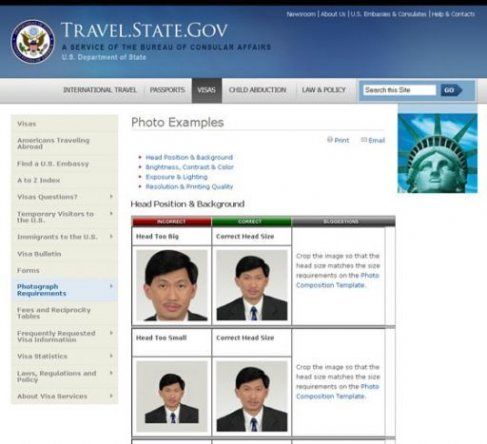The image size is (487, 444).
Task: Expand Visa Statistics sidebar arrow
Action: 111,356
